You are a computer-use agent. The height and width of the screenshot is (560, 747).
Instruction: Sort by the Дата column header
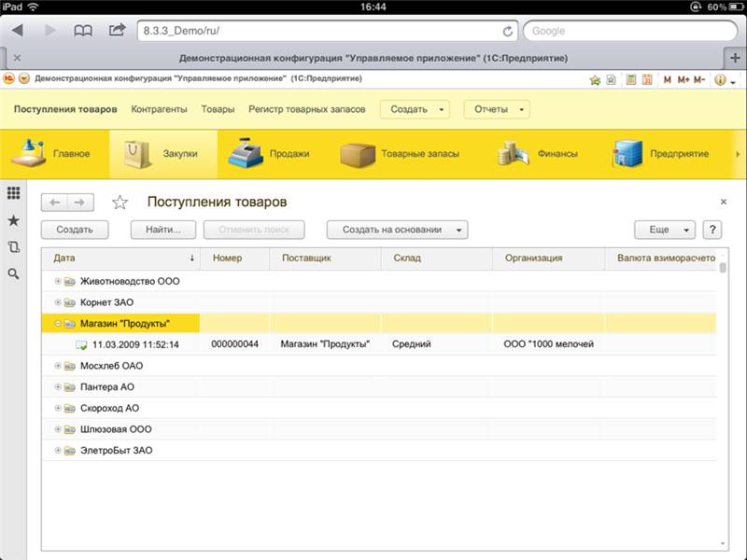[x=121, y=259]
